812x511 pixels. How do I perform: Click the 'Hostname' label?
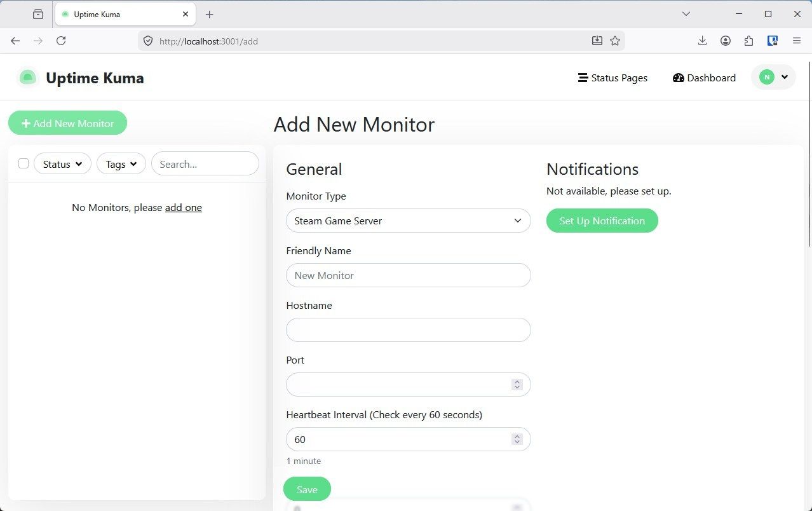point(309,305)
